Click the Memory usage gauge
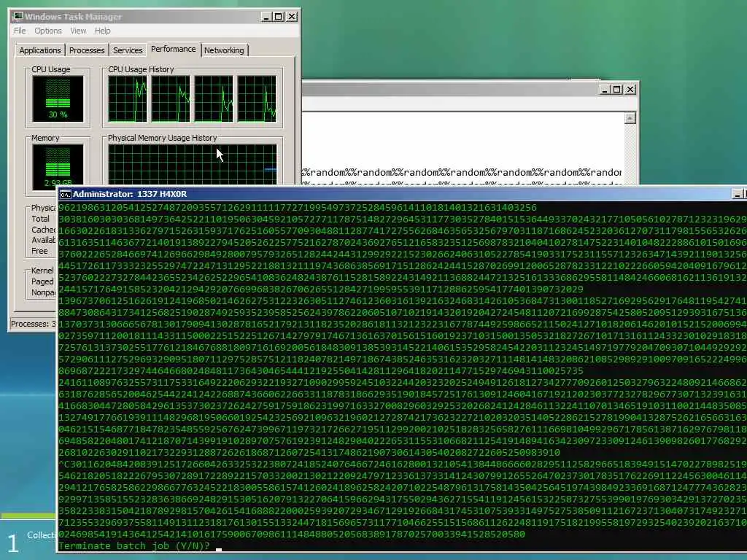This screenshot has width=747, height=560. point(58,167)
